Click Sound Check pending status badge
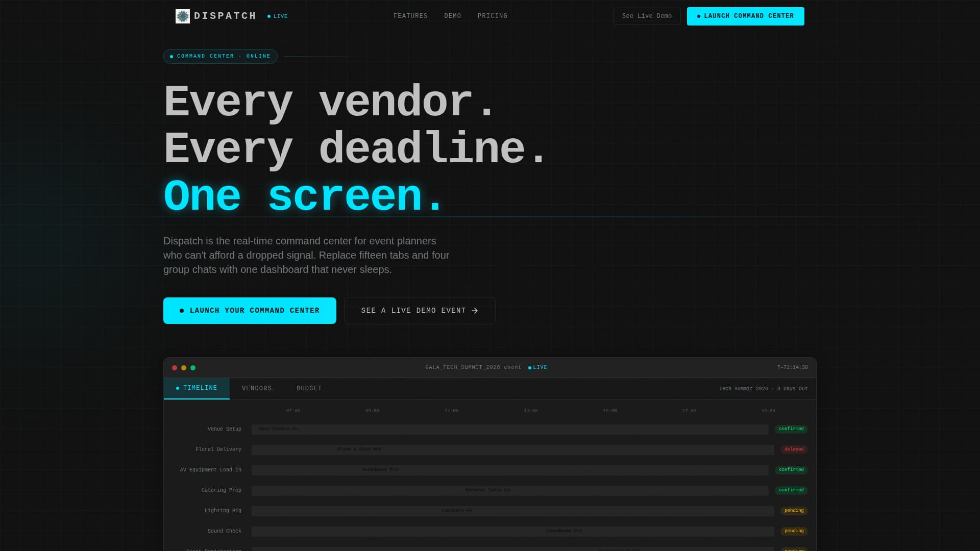The height and width of the screenshot is (551, 980). (794, 531)
